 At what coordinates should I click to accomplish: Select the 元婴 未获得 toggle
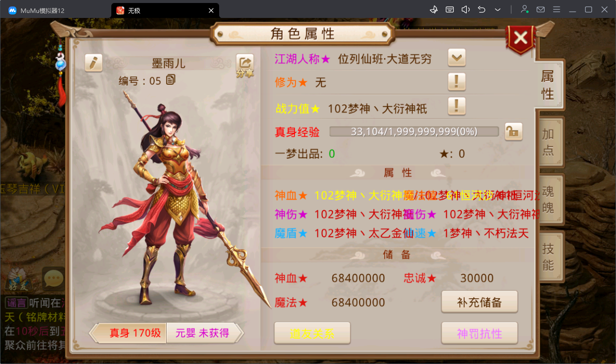click(204, 333)
